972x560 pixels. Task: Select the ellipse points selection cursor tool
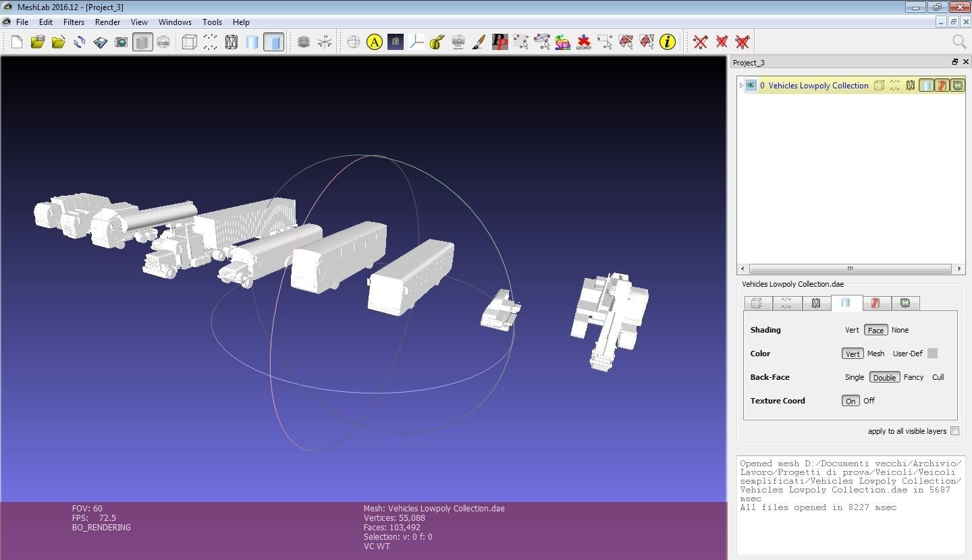coord(542,42)
